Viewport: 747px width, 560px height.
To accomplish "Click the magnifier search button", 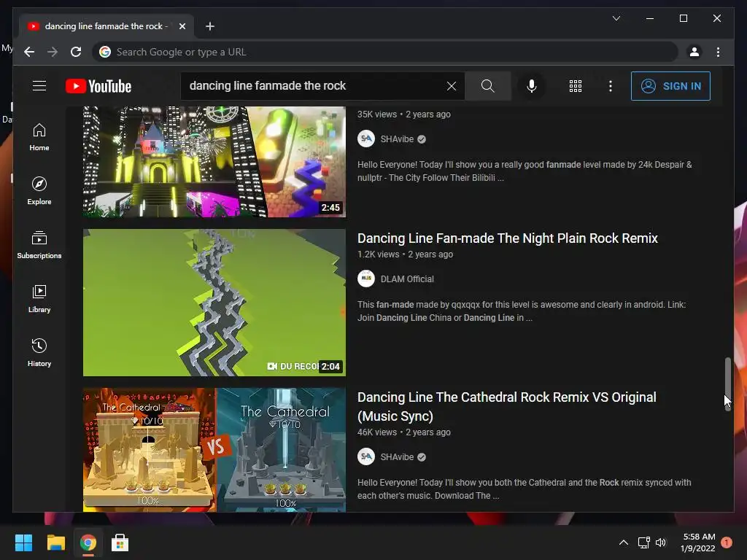I will click(487, 86).
